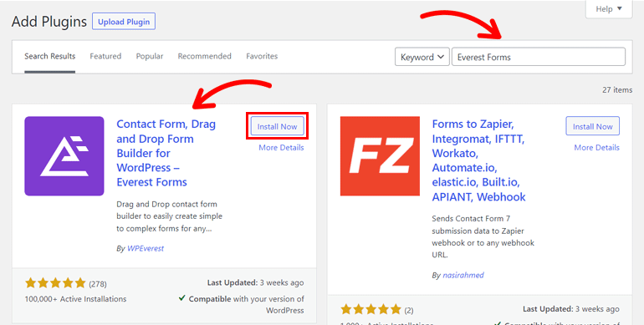Click the five-star rating with 2 reviews
Viewport: 644px width, 325px height.
tap(371, 309)
